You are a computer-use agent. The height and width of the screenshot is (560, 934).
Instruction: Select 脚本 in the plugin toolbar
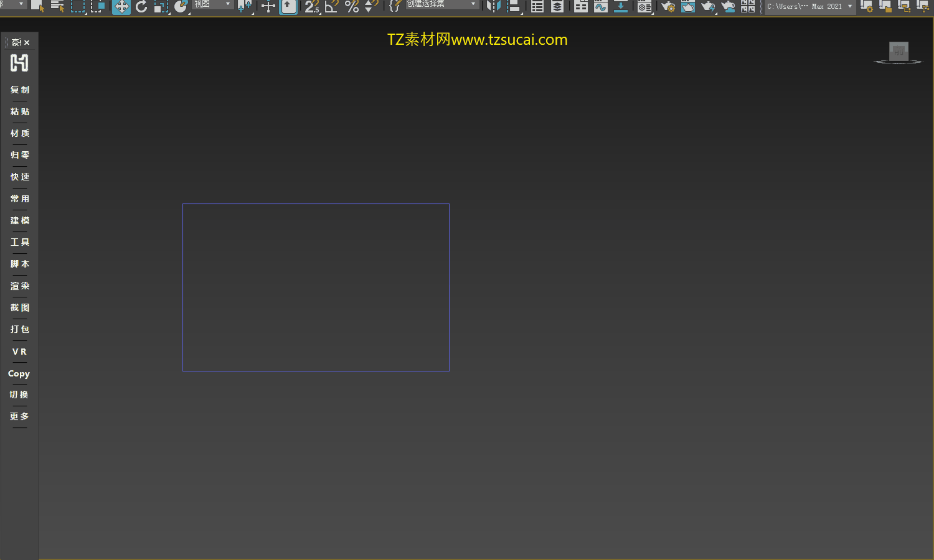click(x=20, y=264)
